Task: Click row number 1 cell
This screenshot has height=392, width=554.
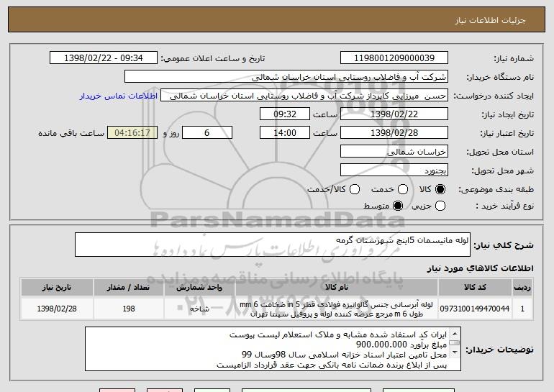Action: 522,309
